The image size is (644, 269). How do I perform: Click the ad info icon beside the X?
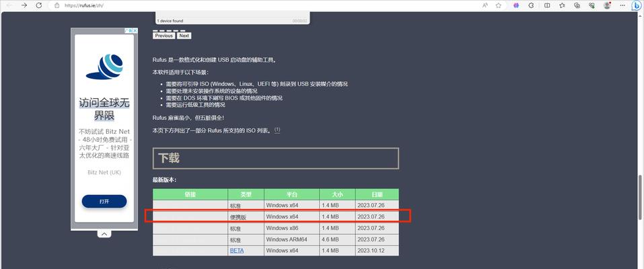[x=128, y=30]
